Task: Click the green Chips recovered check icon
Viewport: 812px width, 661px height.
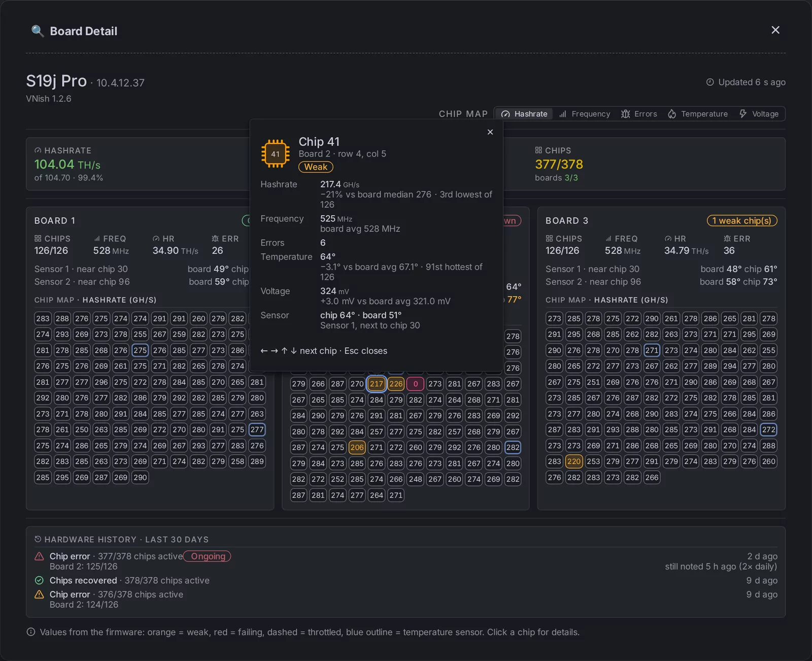Action: [39, 580]
